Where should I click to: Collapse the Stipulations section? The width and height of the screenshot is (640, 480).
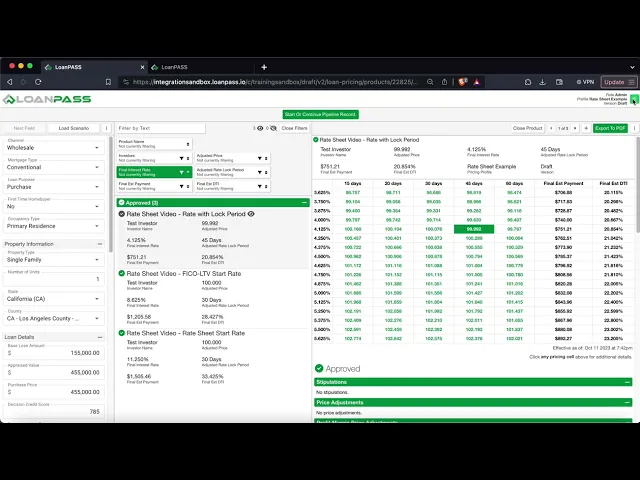(x=627, y=382)
